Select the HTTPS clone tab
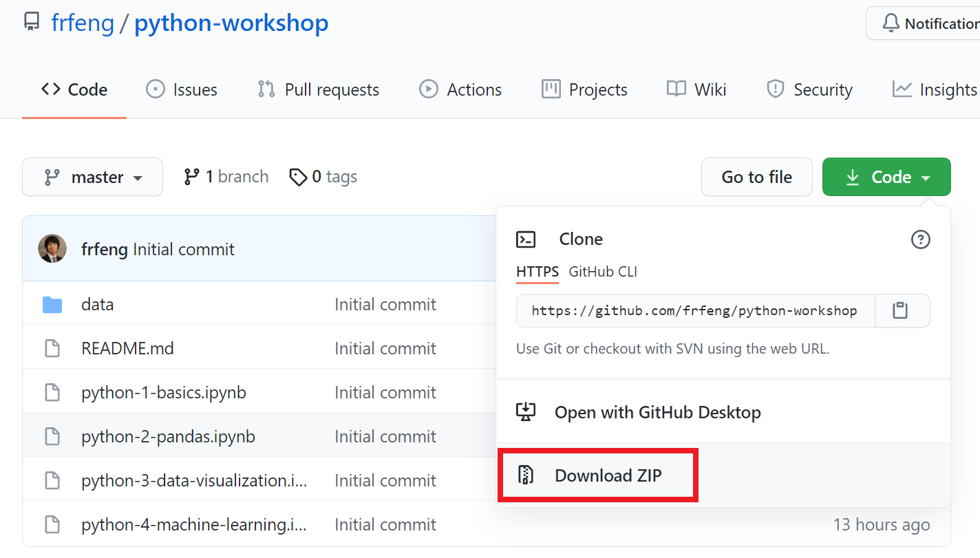The image size is (980, 558). (537, 272)
